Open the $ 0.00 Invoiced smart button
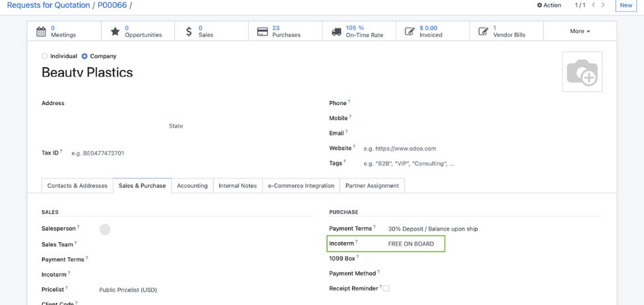 tap(433, 31)
